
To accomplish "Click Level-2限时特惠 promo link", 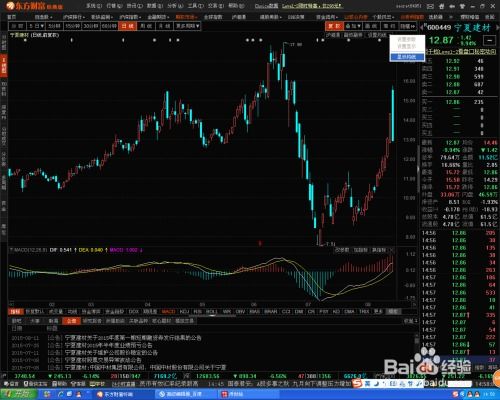I will click(311, 6).
